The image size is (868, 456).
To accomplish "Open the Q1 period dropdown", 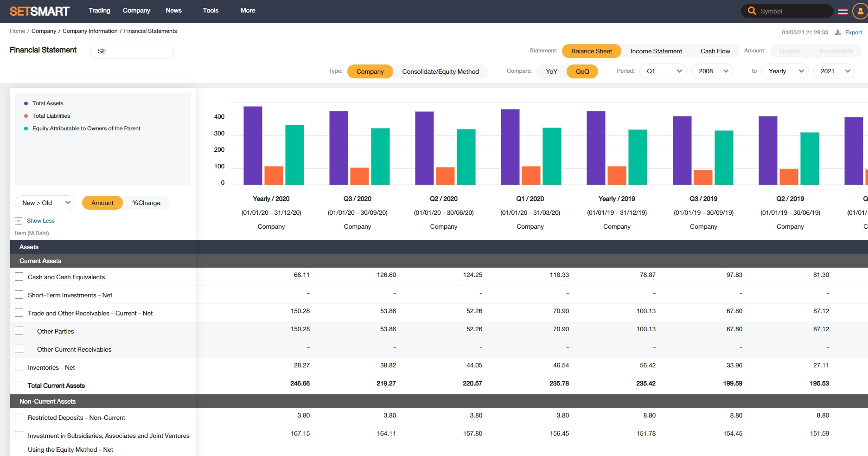I will (x=663, y=71).
